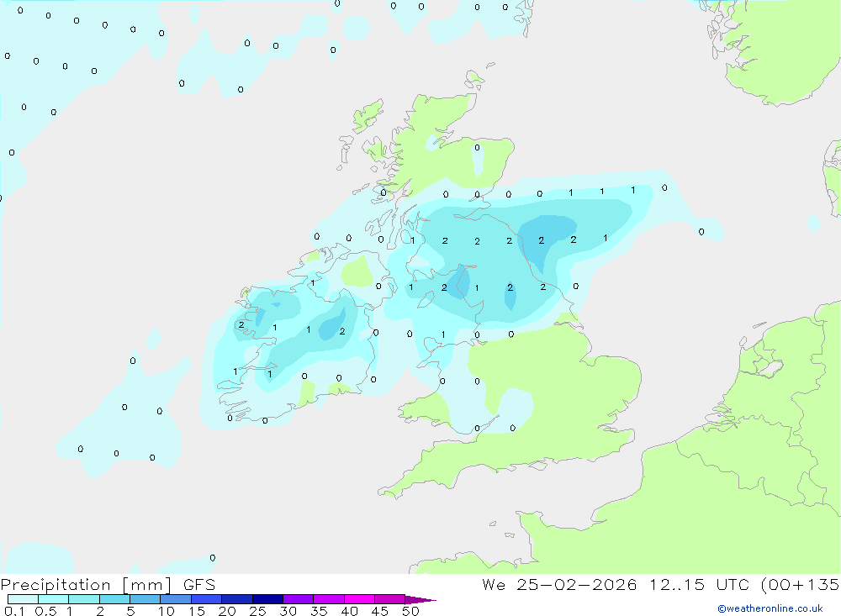The width and height of the screenshot is (841, 616).
Task: Click the 10–15 mm legend color swatch
Action: click(x=176, y=599)
